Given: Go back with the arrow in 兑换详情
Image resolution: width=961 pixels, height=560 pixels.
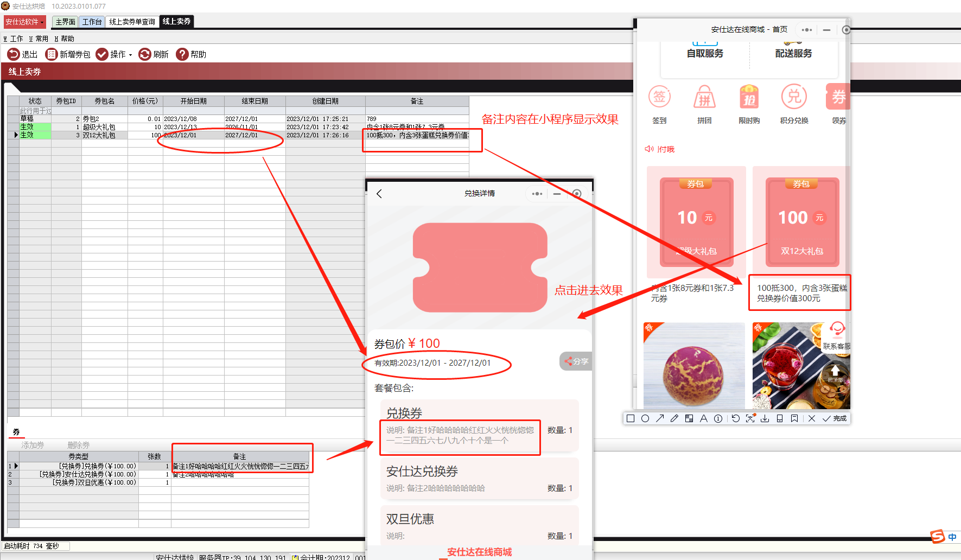Looking at the screenshot, I should pyautogui.click(x=379, y=194).
